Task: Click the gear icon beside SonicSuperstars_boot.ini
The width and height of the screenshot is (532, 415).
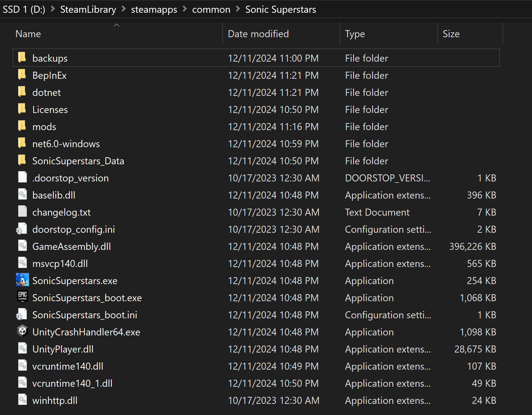Action: tap(22, 315)
